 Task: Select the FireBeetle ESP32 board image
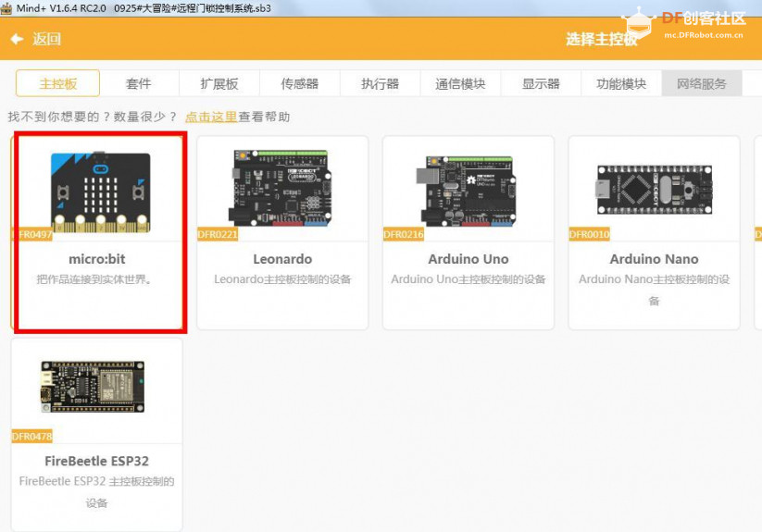coord(93,387)
